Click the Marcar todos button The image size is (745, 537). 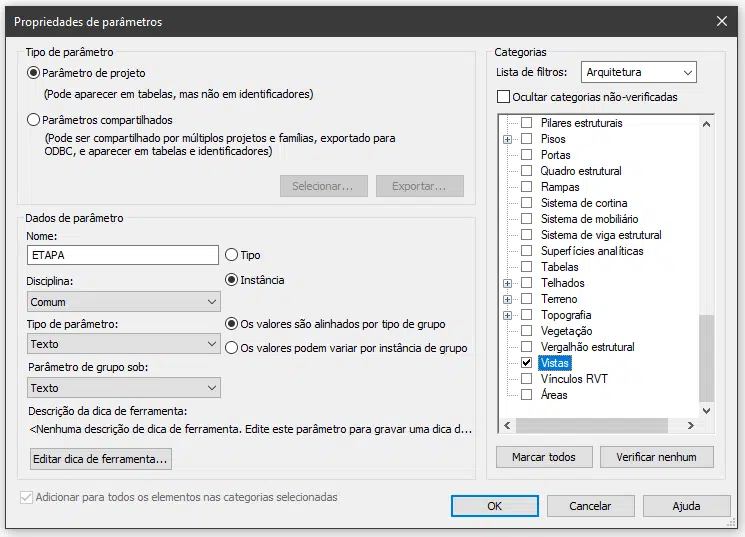(x=544, y=457)
